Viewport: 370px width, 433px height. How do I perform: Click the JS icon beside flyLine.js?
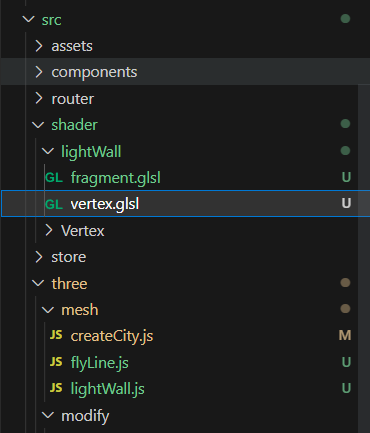pyautogui.click(x=56, y=361)
